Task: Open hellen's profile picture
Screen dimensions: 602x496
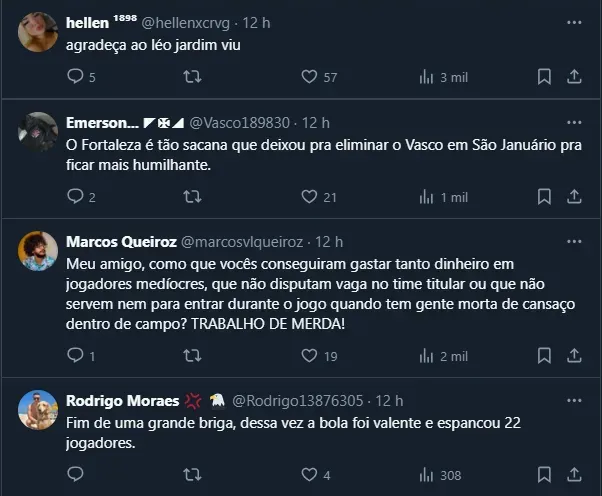Action: tap(37, 30)
